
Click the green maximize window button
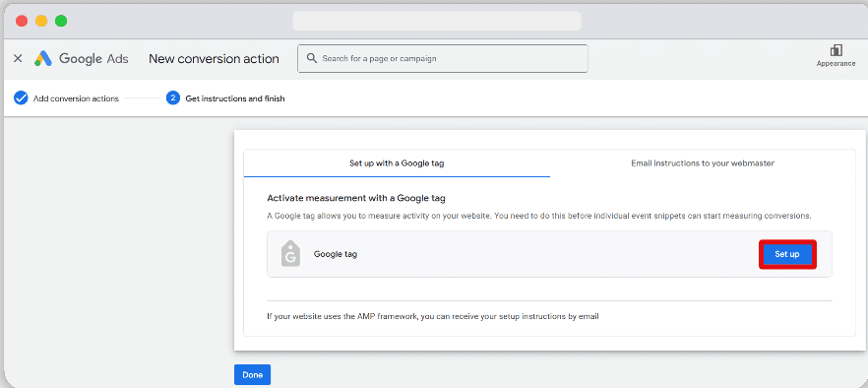point(61,21)
